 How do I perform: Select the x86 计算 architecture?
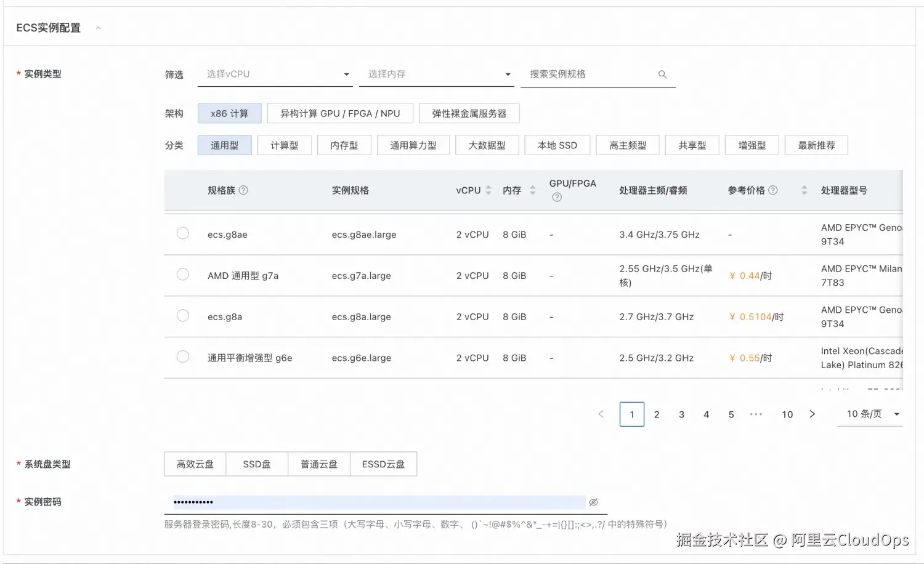point(230,113)
